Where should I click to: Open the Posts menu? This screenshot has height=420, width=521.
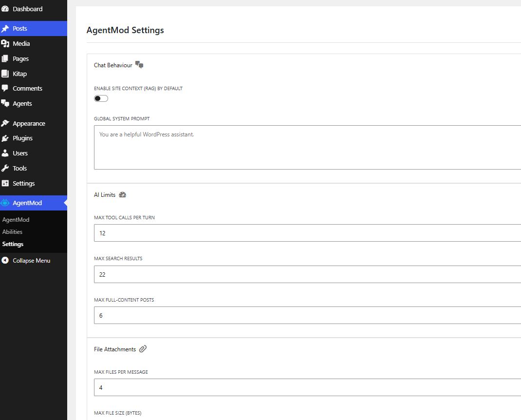(x=34, y=29)
